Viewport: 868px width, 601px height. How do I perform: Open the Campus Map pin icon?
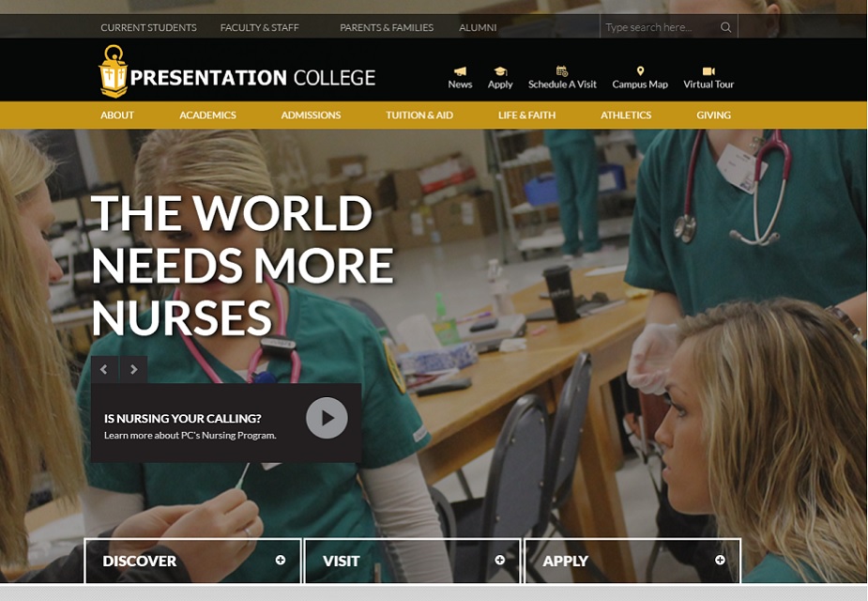coord(640,71)
